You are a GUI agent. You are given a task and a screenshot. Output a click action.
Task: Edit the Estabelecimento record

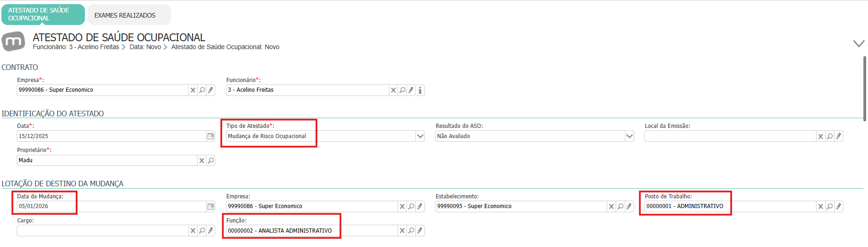coord(629,207)
